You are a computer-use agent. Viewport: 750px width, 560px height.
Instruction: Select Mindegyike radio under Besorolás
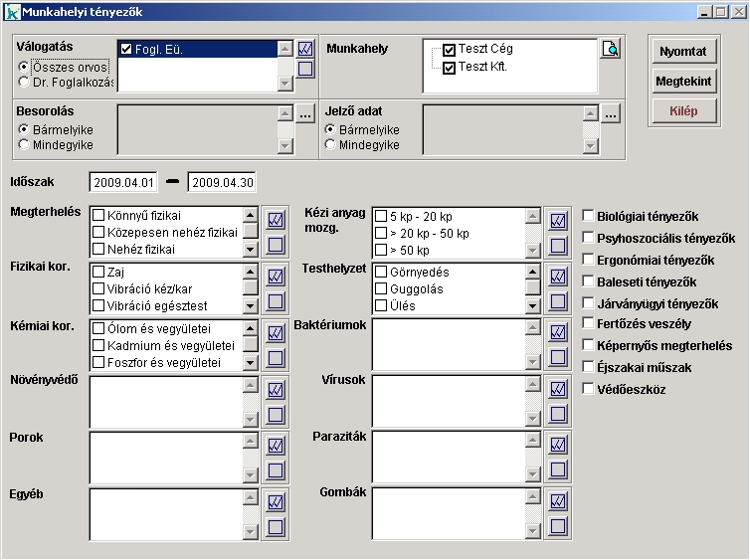pyautogui.click(x=23, y=145)
